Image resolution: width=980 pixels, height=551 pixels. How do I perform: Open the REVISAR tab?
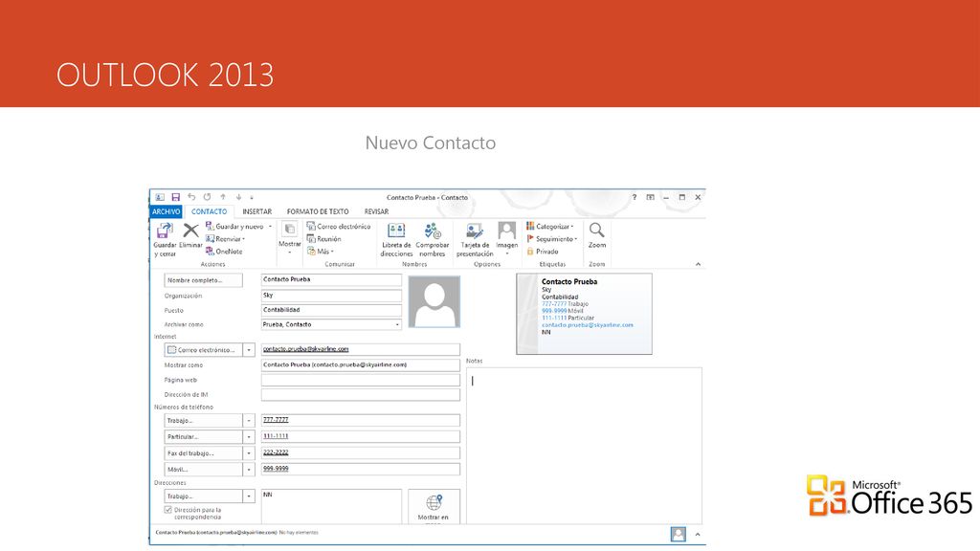click(x=376, y=211)
